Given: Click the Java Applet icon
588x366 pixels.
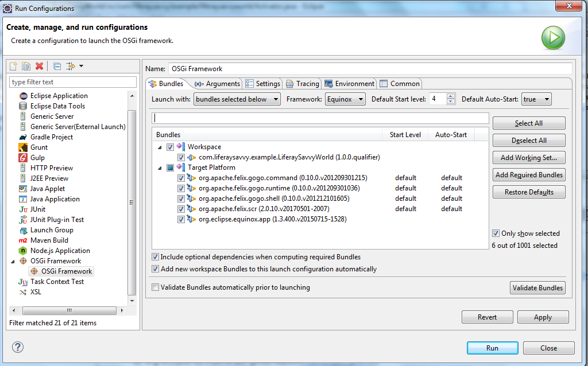Looking at the screenshot, I should [23, 188].
